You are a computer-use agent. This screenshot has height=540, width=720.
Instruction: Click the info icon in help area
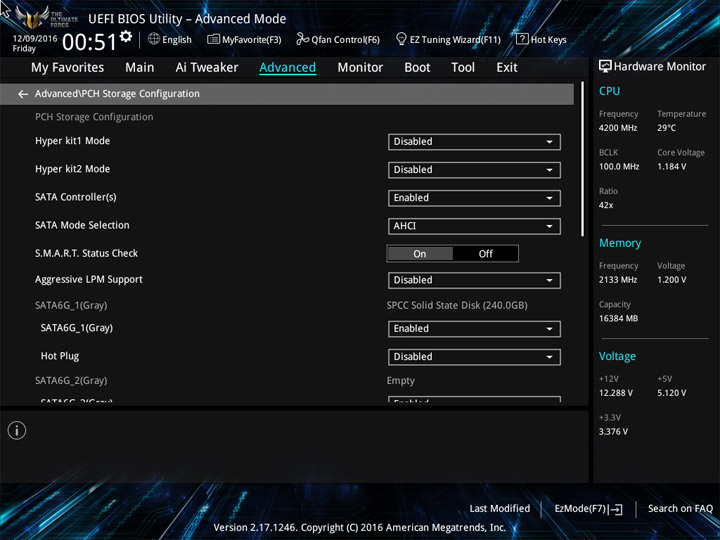[x=17, y=430]
